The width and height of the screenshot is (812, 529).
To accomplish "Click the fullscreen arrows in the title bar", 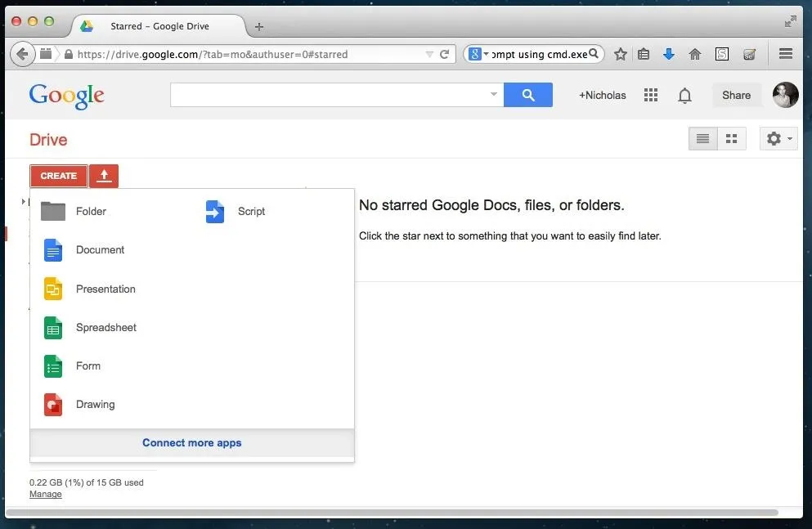I will click(790, 21).
